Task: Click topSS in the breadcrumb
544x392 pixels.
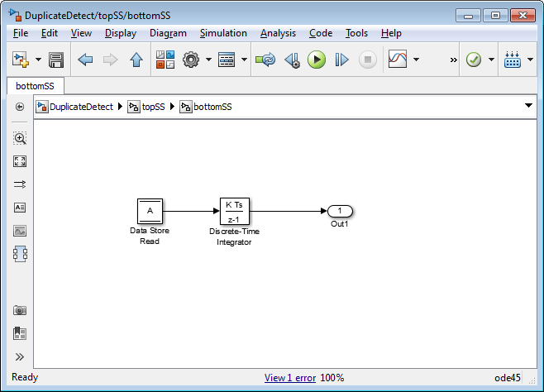Action: pos(153,107)
